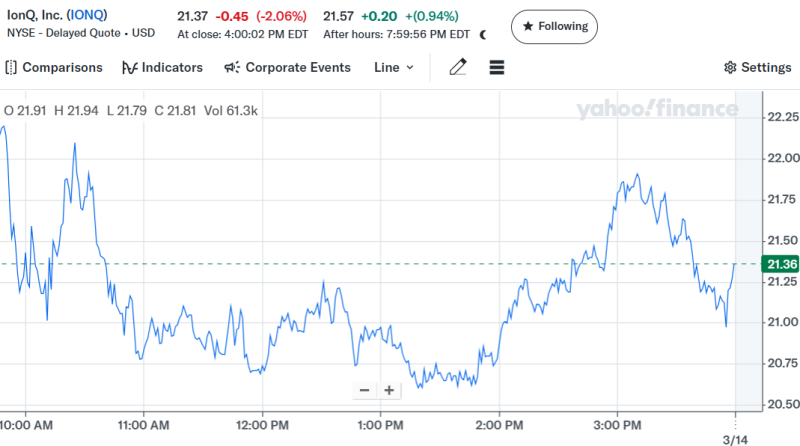Zoom out chart with minus button
The height and width of the screenshot is (446, 800).
[x=364, y=390]
